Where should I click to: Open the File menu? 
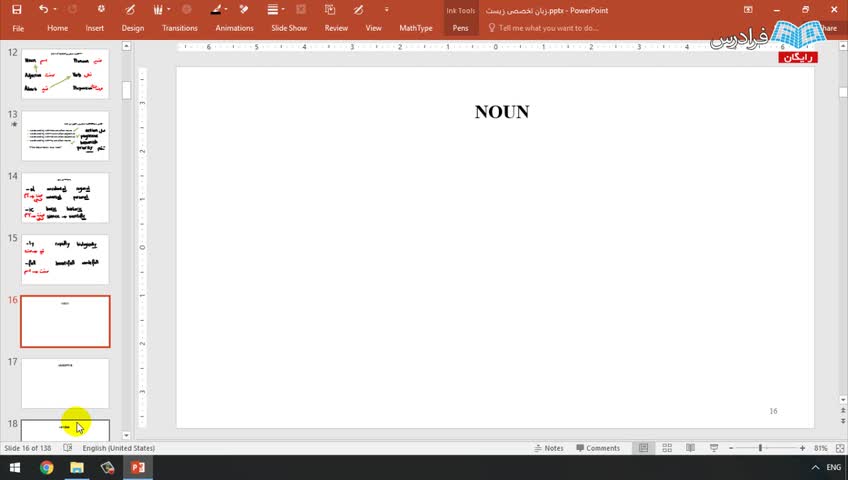coord(18,28)
